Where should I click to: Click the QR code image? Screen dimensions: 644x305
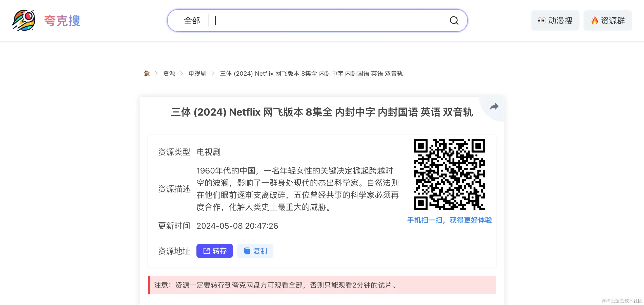pos(449,174)
